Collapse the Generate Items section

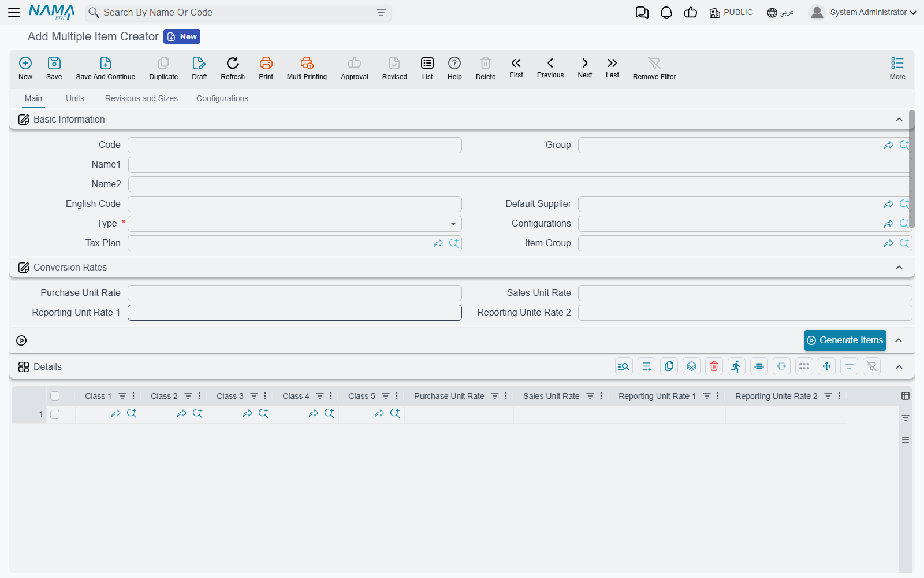tap(899, 340)
